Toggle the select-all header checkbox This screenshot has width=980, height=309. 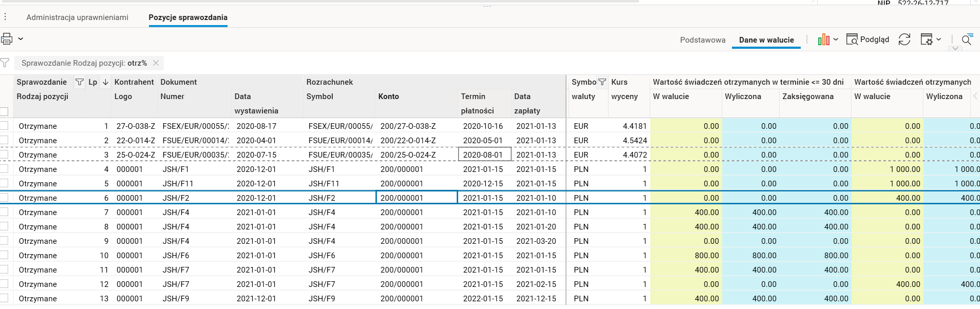pyautogui.click(x=4, y=111)
